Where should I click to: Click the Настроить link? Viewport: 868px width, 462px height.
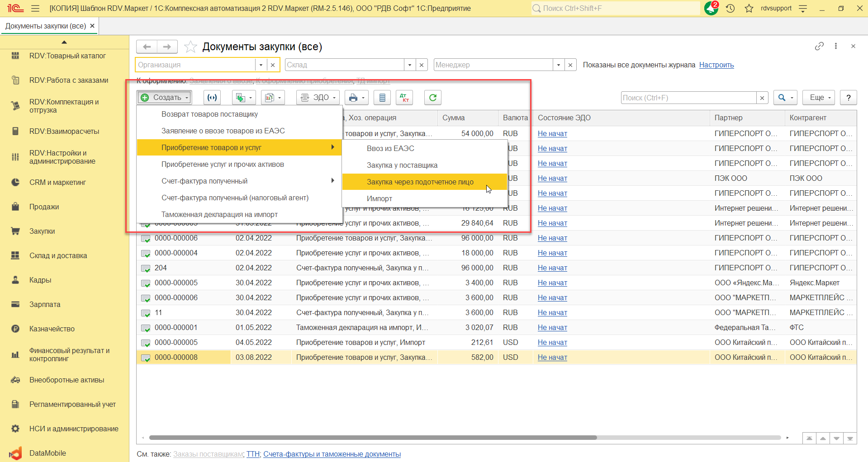coord(716,65)
